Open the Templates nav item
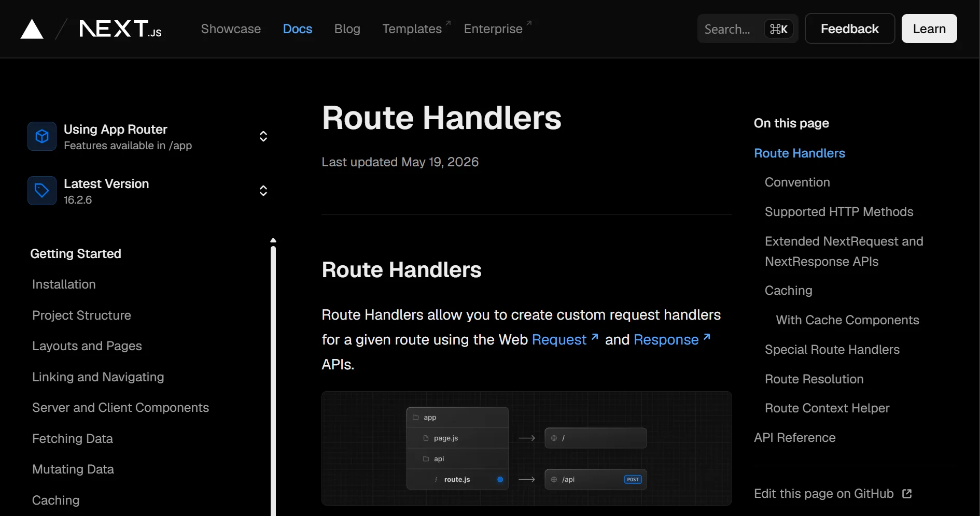Viewport: 980px width, 516px height. coord(416,28)
